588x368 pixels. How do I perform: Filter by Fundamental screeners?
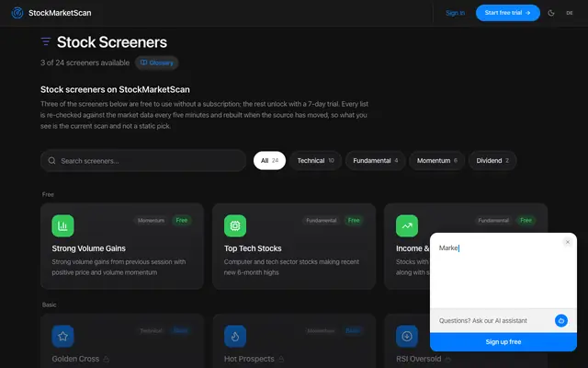tap(376, 160)
